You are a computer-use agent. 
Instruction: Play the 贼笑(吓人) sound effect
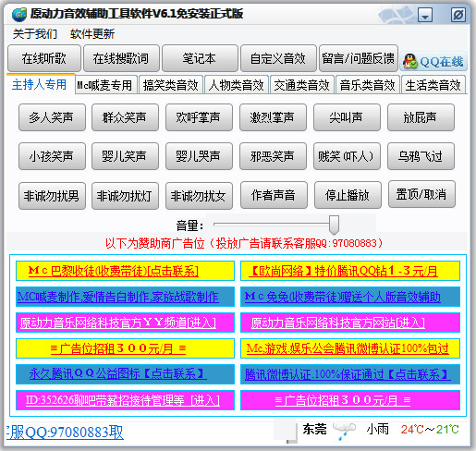click(347, 156)
